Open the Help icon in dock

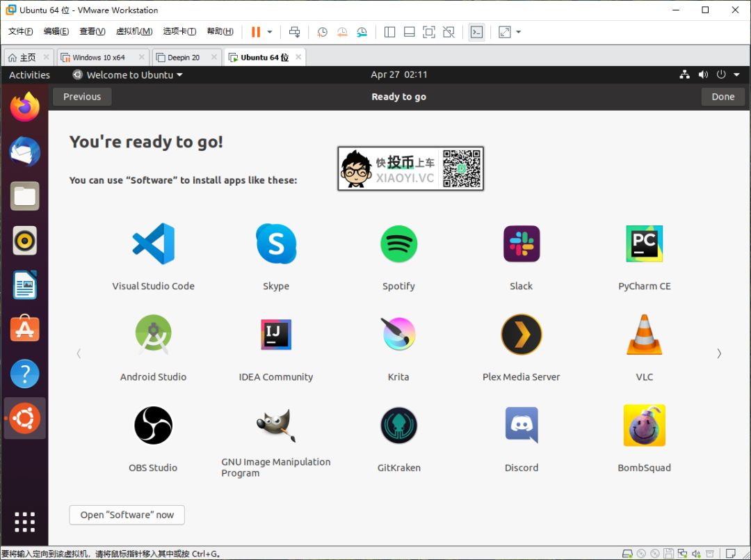pos(25,374)
